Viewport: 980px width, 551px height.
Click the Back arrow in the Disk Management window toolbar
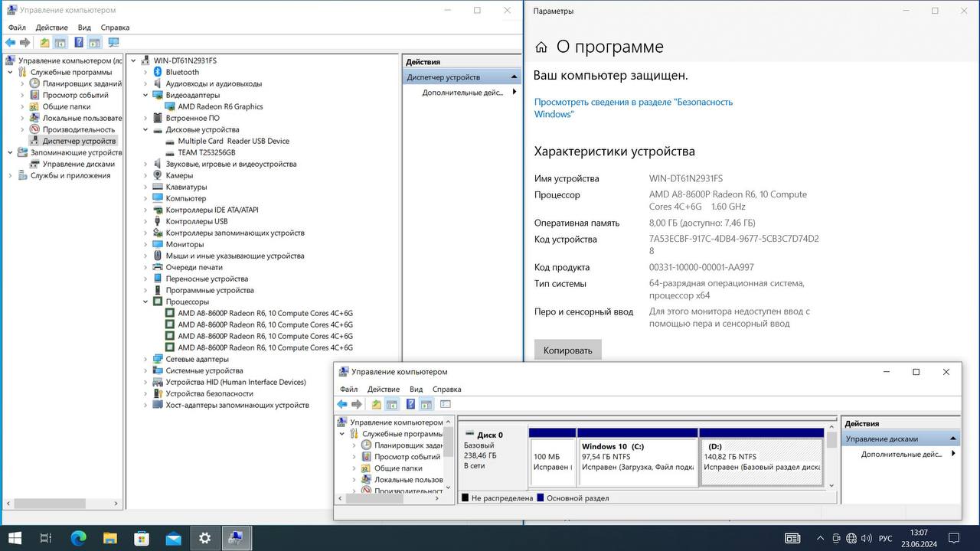[342, 404]
